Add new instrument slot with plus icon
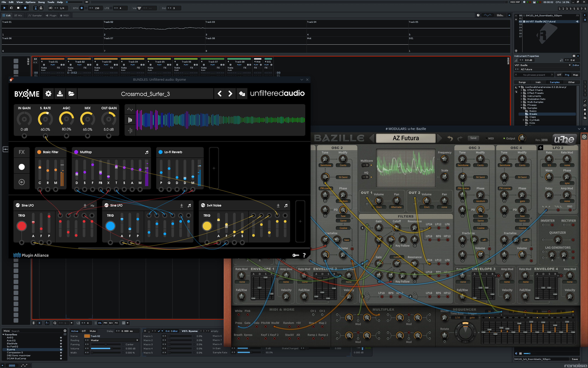588x368 pixels. pos(516,19)
